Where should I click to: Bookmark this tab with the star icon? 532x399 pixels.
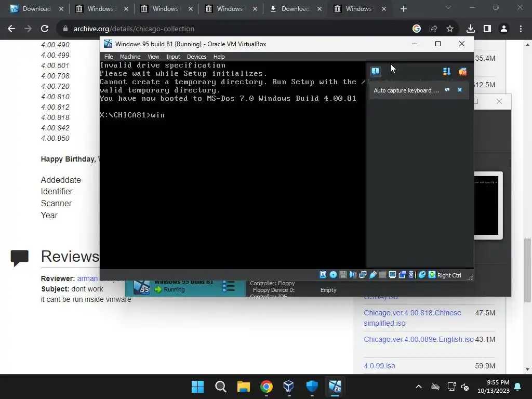point(450,29)
